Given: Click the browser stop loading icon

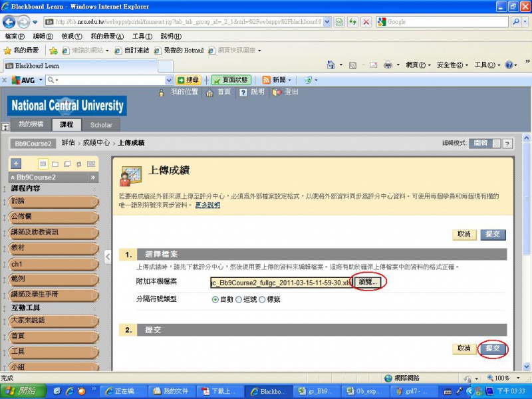Looking at the screenshot, I should click(x=366, y=22).
